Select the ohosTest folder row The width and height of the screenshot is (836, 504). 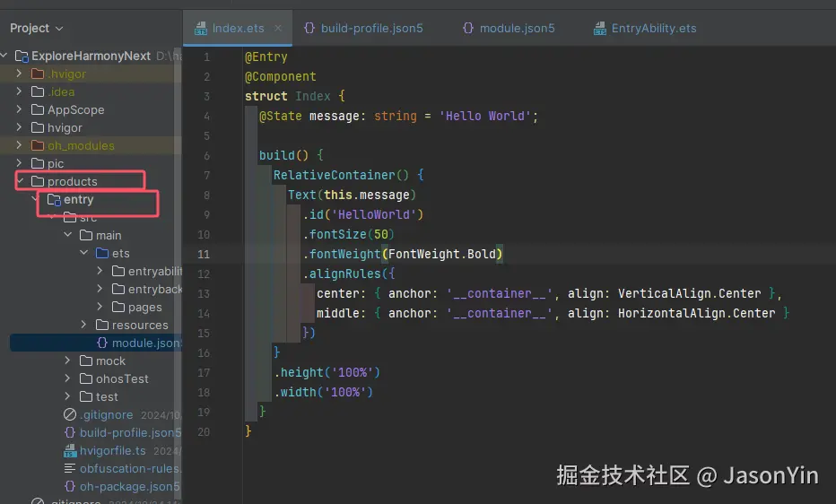point(91,378)
